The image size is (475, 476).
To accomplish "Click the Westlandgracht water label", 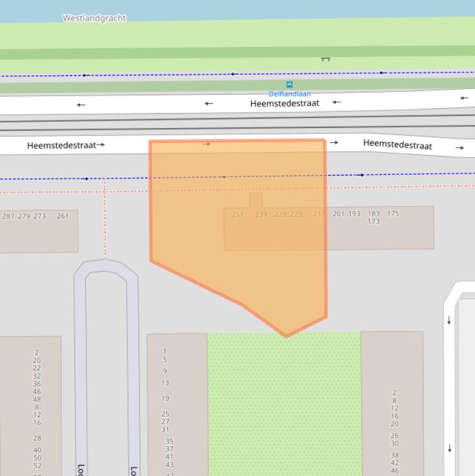I will tap(94, 19).
